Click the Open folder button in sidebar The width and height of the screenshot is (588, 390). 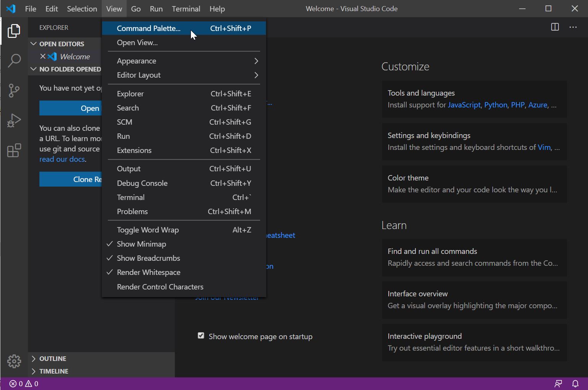pos(71,108)
